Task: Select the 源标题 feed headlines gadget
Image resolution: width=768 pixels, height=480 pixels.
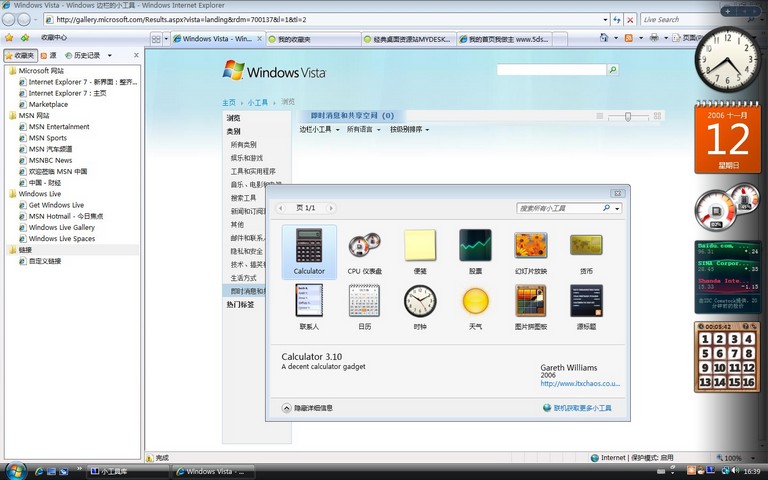Action: pyautogui.click(x=586, y=300)
